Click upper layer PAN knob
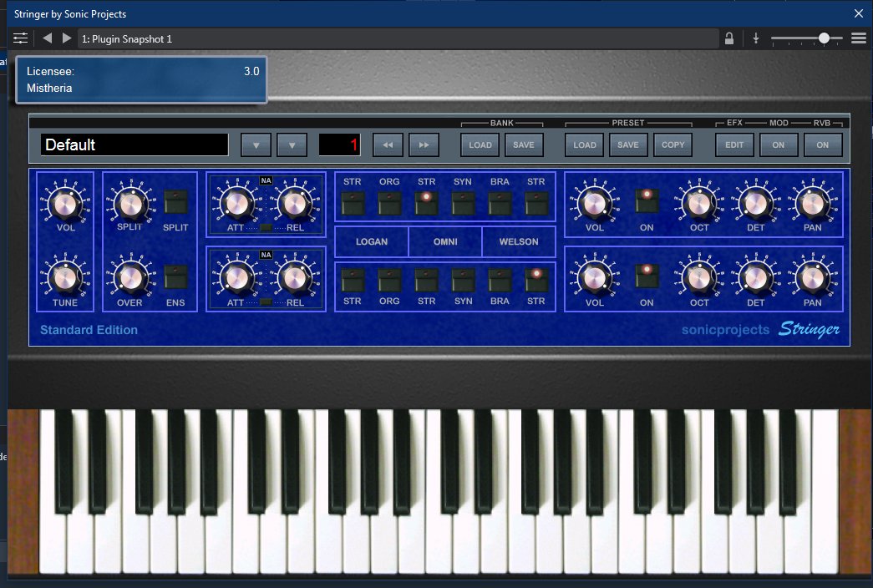The image size is (873, 588). pyautogui.click(x=812, y=203)
